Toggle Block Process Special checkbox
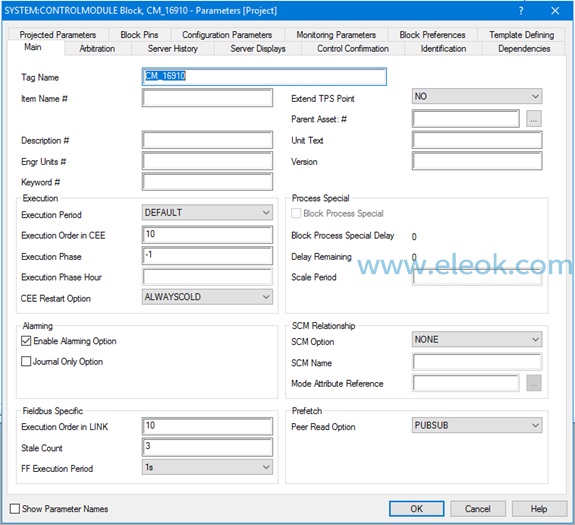The image size is (575, 525). (296, 213)
